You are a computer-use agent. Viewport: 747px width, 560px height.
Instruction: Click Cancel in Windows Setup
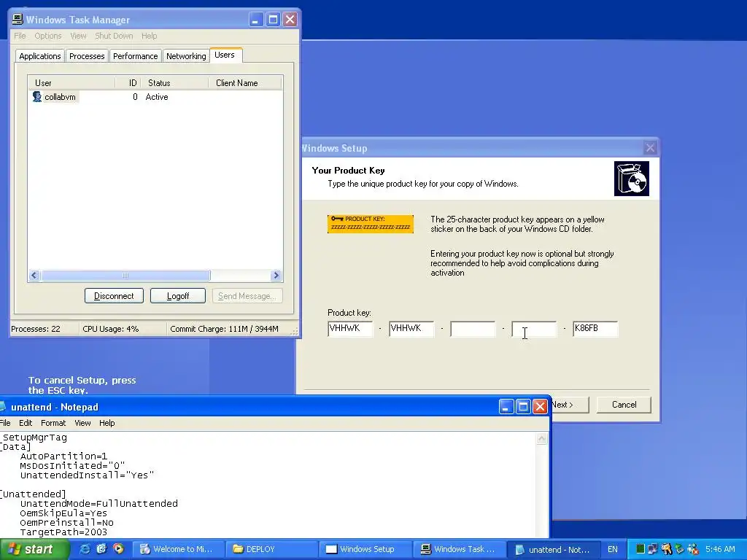[x=624, y=405]
